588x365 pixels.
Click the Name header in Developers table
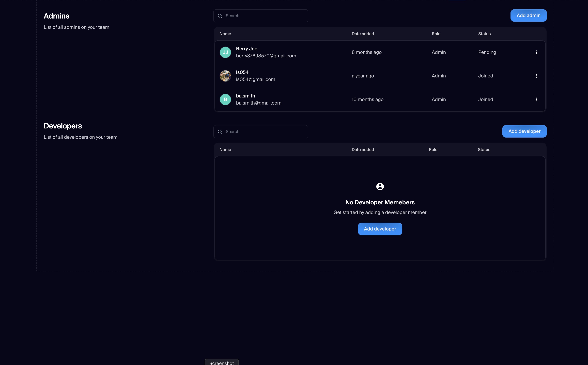click(x=225, y=150)
